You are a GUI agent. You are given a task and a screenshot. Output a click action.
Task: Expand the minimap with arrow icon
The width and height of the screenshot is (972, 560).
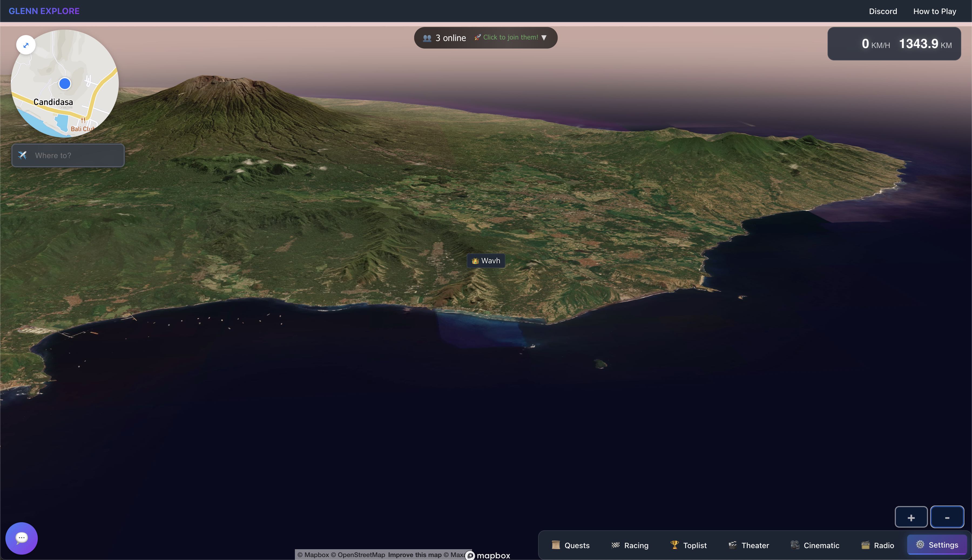(x=26, y=45)
